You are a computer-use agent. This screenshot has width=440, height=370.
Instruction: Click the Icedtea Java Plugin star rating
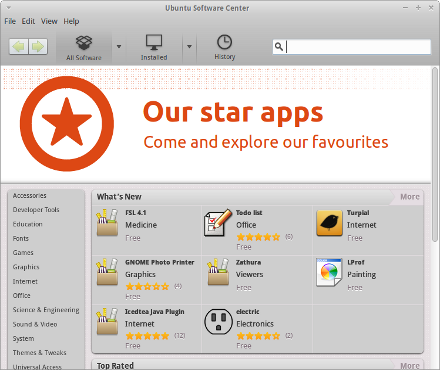(x=147, y=336)
